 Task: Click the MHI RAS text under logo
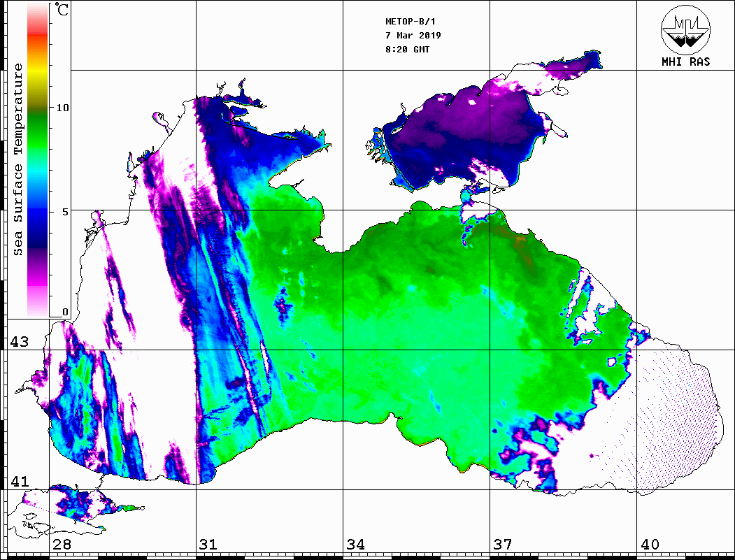[x=685, y=62]
